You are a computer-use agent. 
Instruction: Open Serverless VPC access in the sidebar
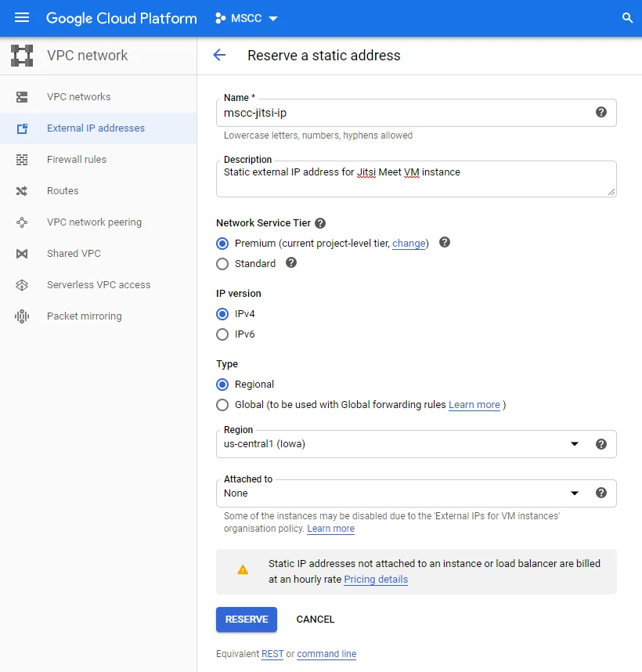[x=98, y=284]
